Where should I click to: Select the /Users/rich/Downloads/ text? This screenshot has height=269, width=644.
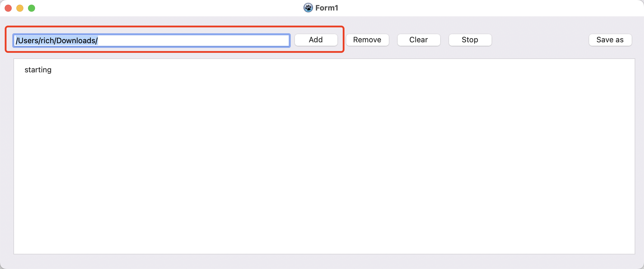click(56, 40)
